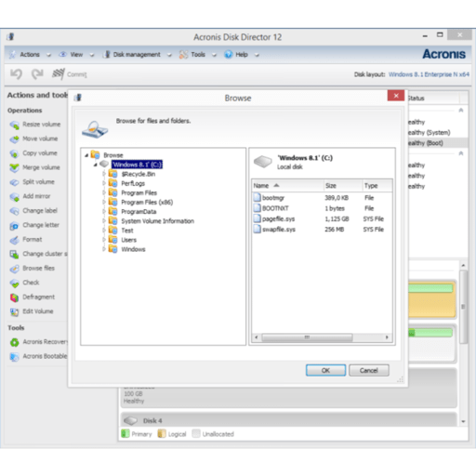476x476 pixels.
Task: Click the yellow Logical legend swatch
Action: pyautogui.click(x=162, y=433)
